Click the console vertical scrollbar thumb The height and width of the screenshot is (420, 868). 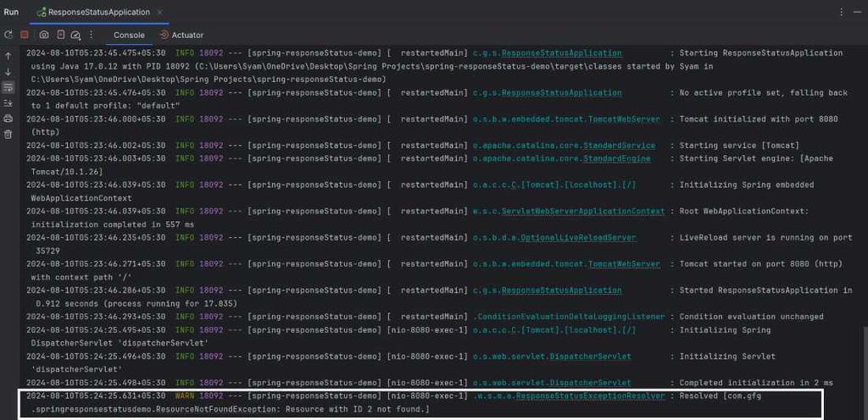coord(865,372)
